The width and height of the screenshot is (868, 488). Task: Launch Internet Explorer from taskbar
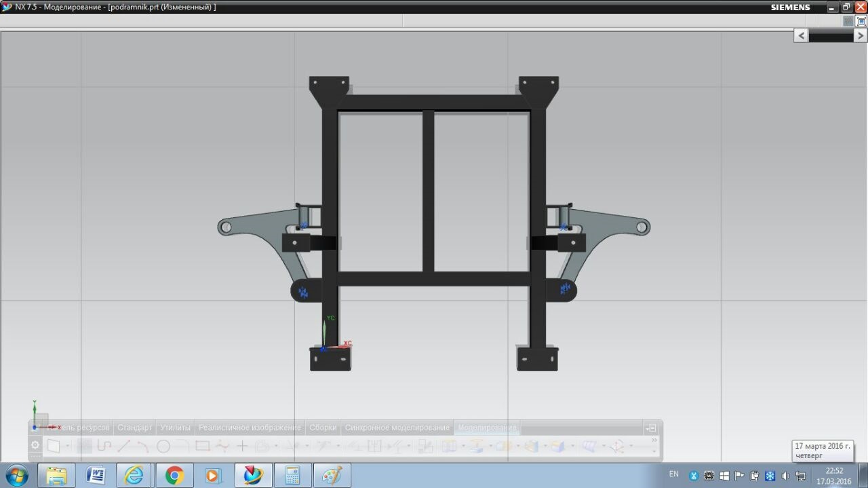[x=134, y=476]
